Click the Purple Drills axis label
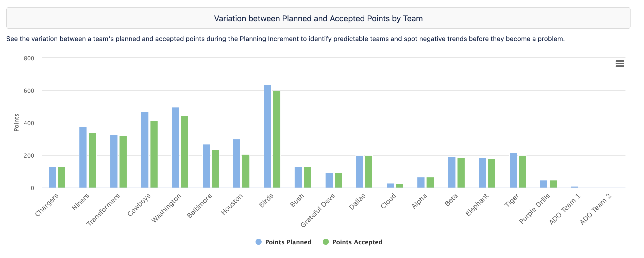The image size is (644, 258). [x=535, y=209]
